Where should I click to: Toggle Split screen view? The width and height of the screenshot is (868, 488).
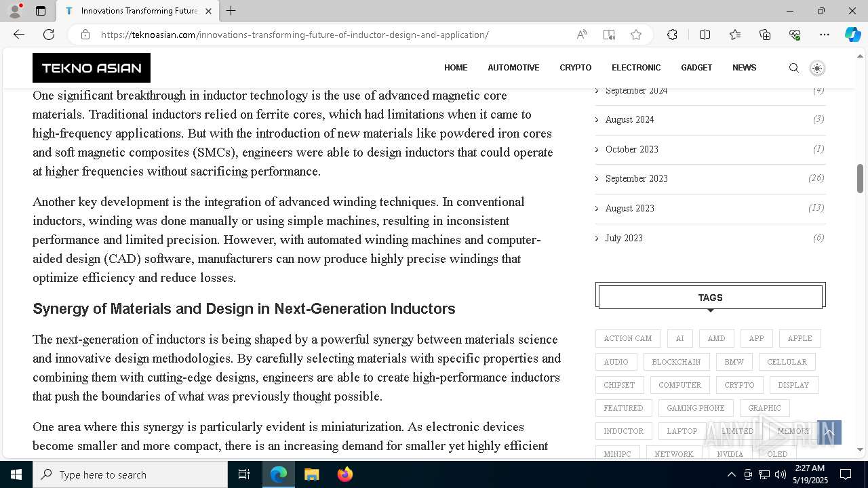[x=705, y=35]
